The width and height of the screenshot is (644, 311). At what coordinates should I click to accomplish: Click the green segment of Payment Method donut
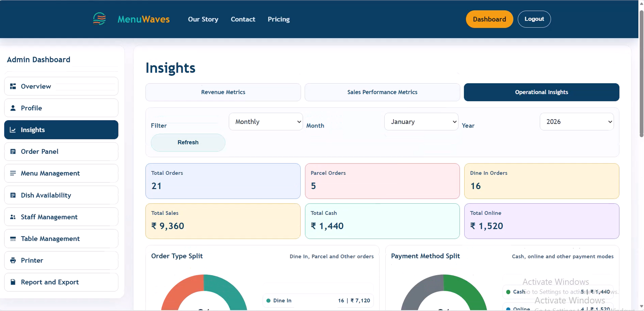tap(469, 290)
